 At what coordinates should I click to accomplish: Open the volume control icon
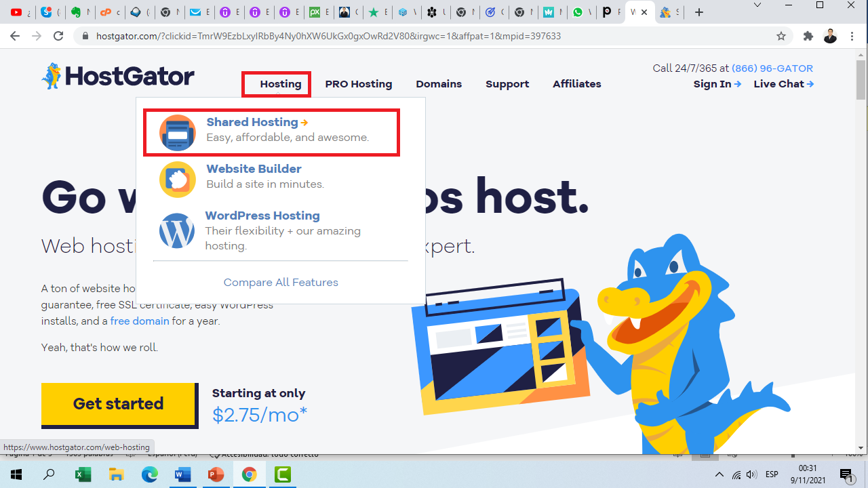click(751, 474)
